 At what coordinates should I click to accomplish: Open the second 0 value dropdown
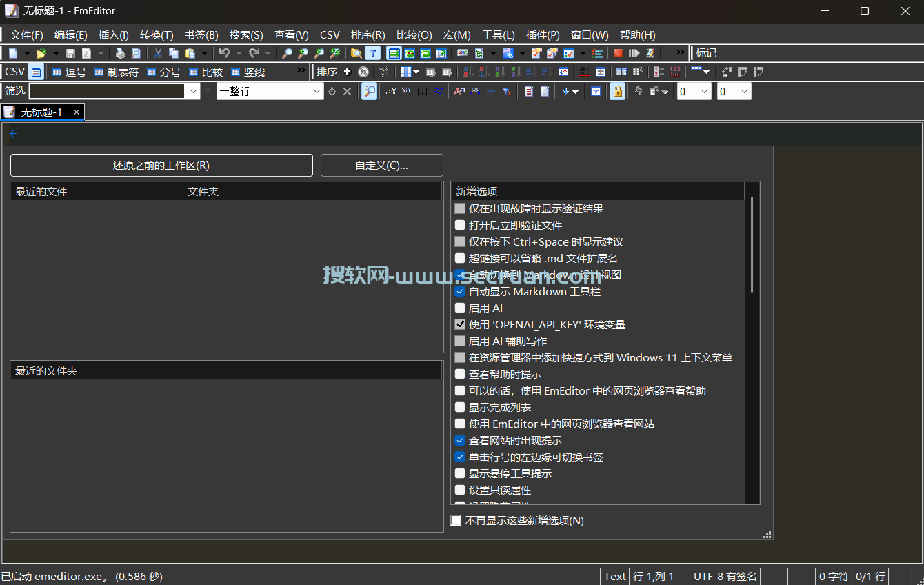coord(744,91)
